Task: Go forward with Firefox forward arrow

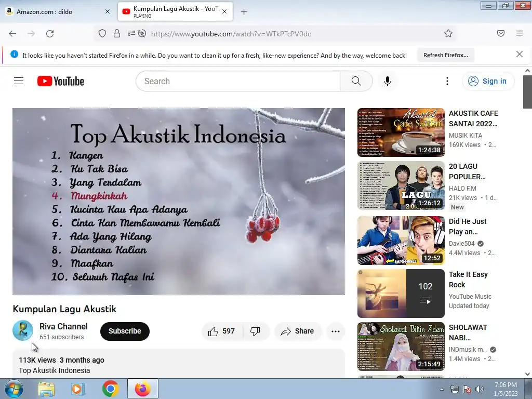Action: pyautogui.click(x=31, y=34)
